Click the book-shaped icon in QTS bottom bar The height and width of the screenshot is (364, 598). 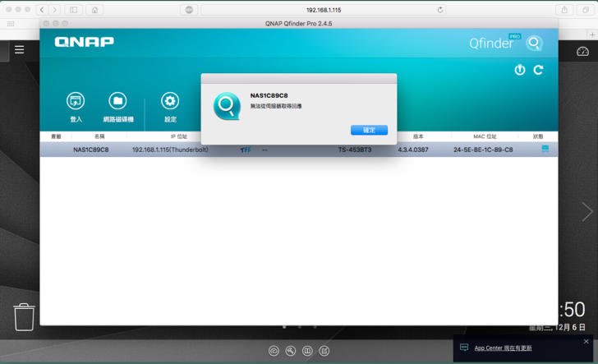point(307,351)
